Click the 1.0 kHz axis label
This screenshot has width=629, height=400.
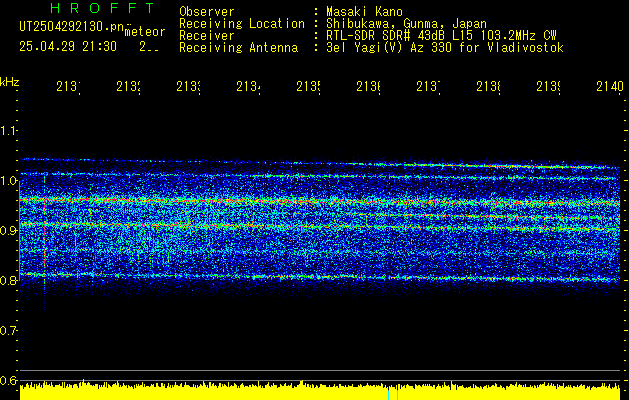tap(8, 181)
